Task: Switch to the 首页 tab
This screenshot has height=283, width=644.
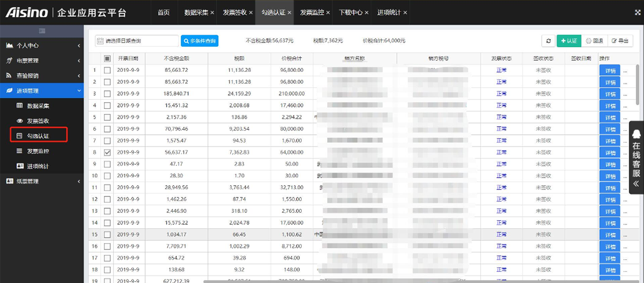Action: point(163,12)
